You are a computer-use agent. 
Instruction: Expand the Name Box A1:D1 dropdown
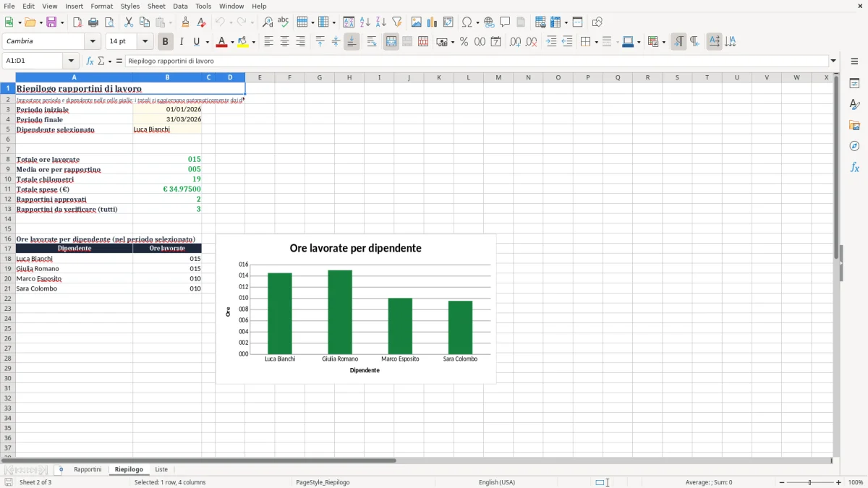[70, 61]
